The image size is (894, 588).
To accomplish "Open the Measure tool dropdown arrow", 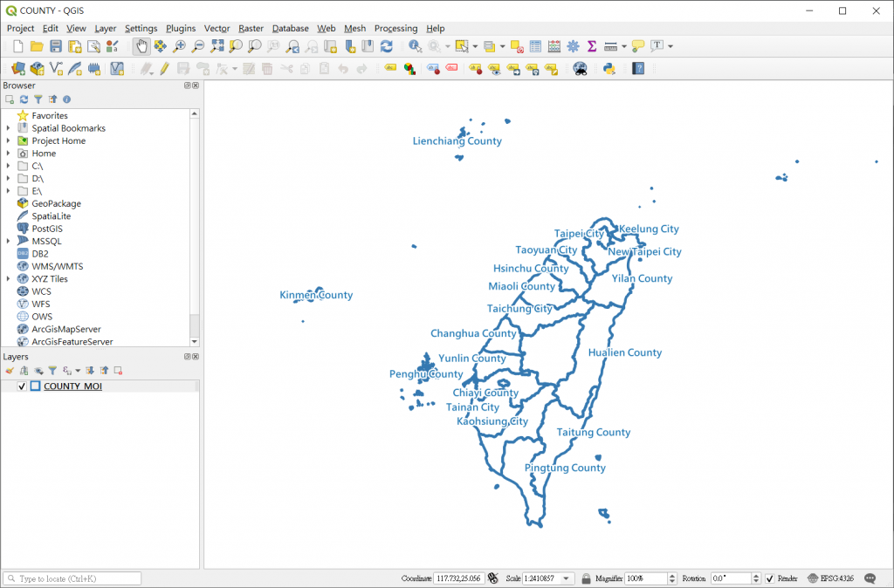I will [623, 47].
